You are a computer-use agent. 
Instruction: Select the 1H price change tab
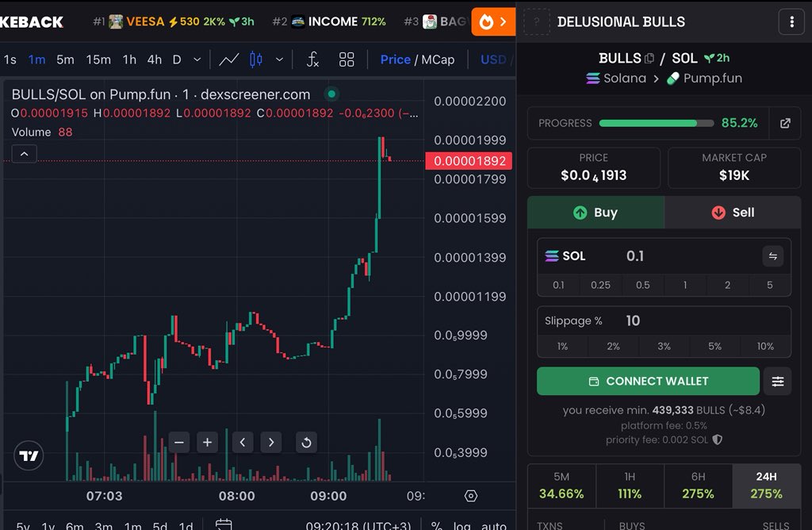pos(630,486)
